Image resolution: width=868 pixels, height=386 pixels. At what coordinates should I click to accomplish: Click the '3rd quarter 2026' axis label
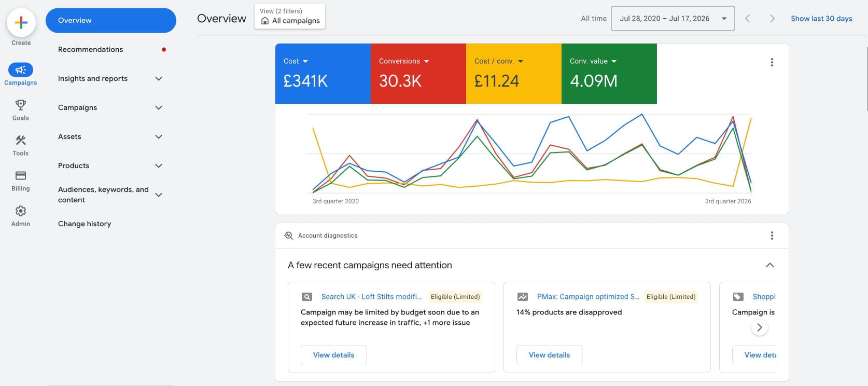click(x=728, y=201)
